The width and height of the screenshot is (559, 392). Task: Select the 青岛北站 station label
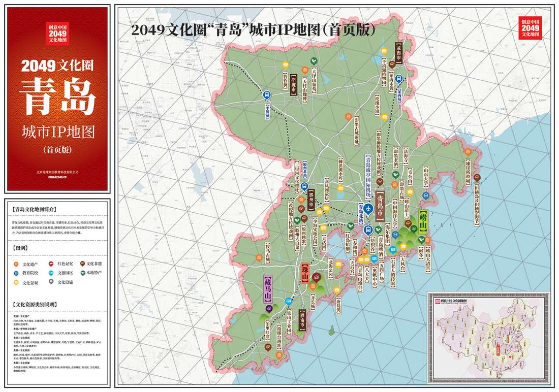coord(361,213)
